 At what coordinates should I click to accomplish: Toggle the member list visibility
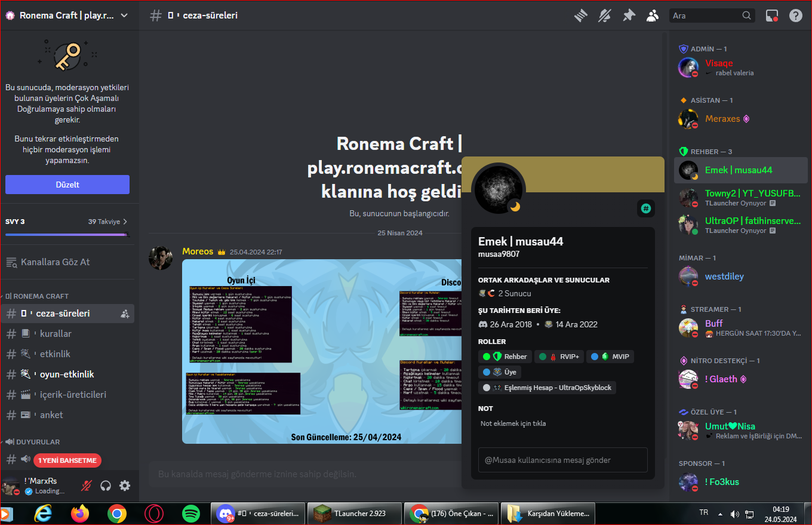click(653, 16)
